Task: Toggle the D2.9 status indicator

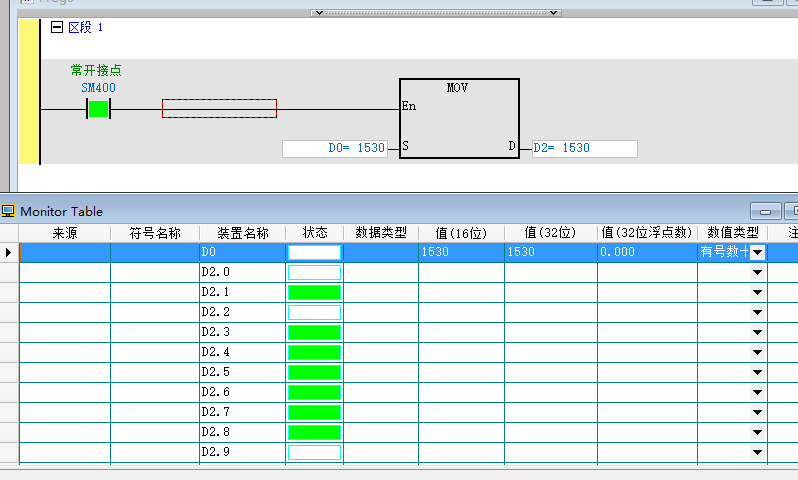Action: [x=314, y=452]
